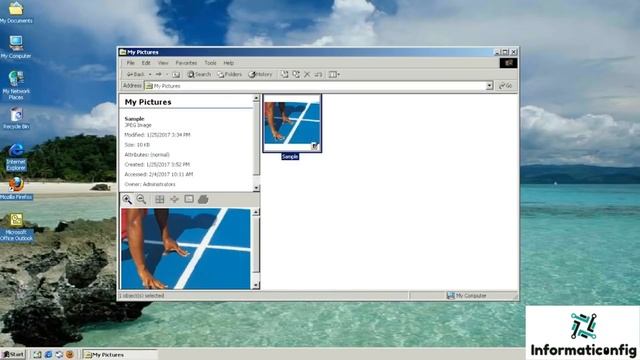Click the orange quick launch icon
The height and width of the screenshot is (360, 640).
pos(70,355)
